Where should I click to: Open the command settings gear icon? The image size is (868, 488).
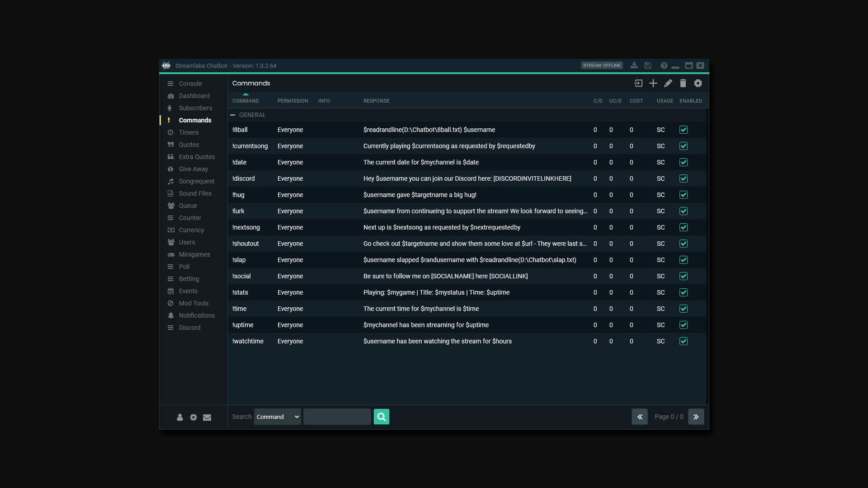(x=698, y=84)
